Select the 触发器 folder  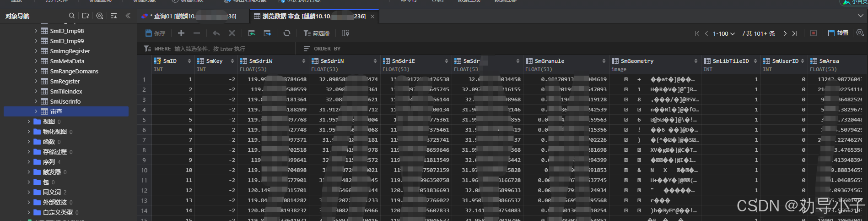(52, 172)
